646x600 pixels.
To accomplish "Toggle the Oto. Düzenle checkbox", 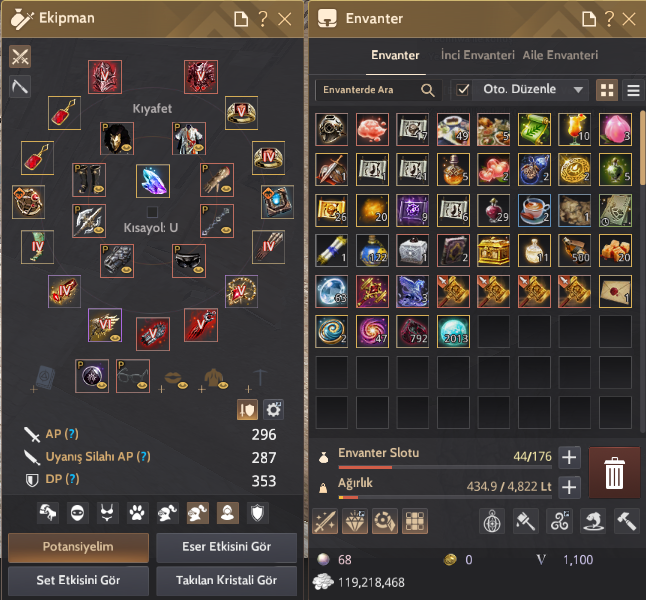I will pyautogui.click(x=463, y=89).
